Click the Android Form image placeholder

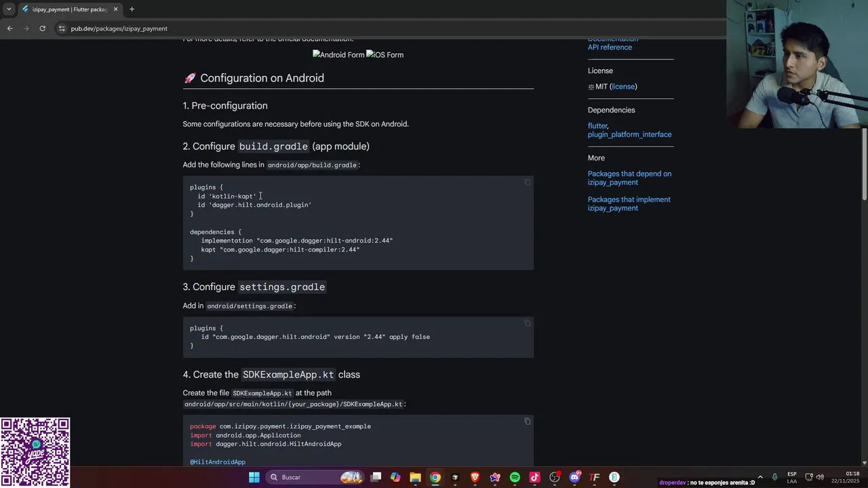pos(338,55)
